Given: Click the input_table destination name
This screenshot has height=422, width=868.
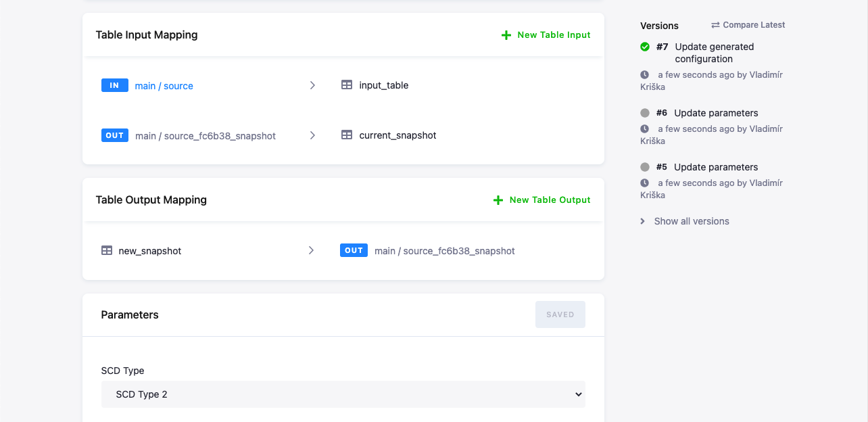Looking at the screenshot, I should pos(384,85).
